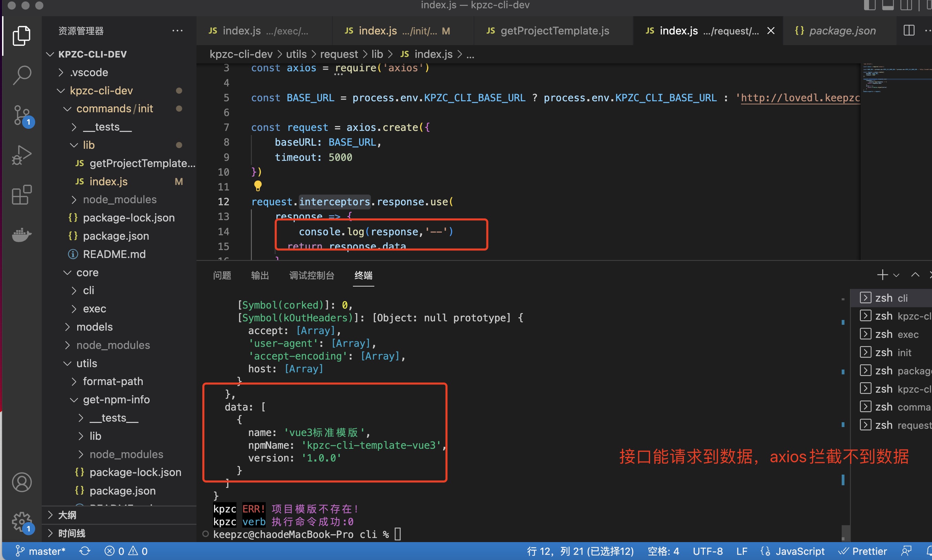Open modified index.js in file tree
Image resolution: width=932 pixels, height=560 pixels.
(119, 182)
